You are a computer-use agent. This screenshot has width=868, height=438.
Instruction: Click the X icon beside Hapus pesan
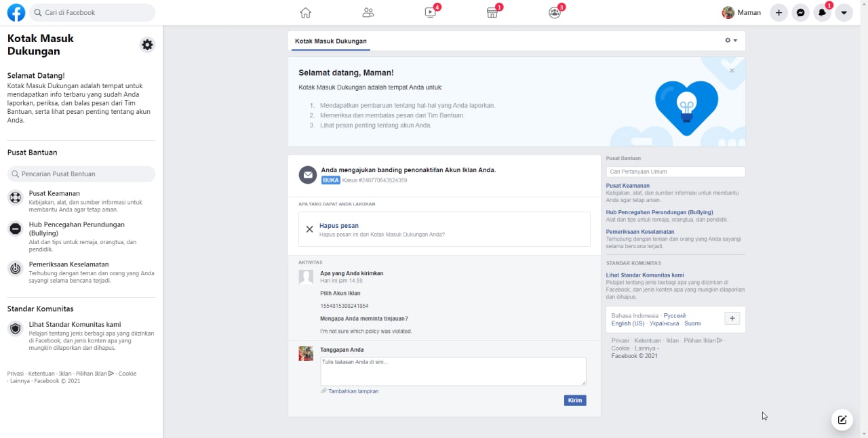click(309, 229)
